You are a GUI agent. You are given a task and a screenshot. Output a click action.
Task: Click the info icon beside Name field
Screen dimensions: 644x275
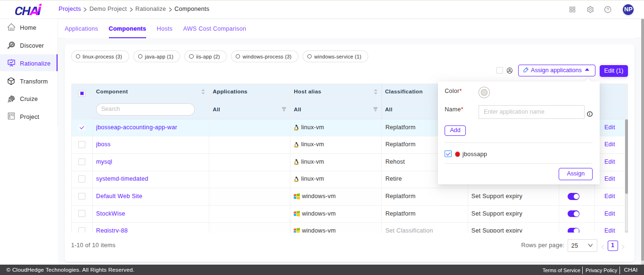coord(589,114)
